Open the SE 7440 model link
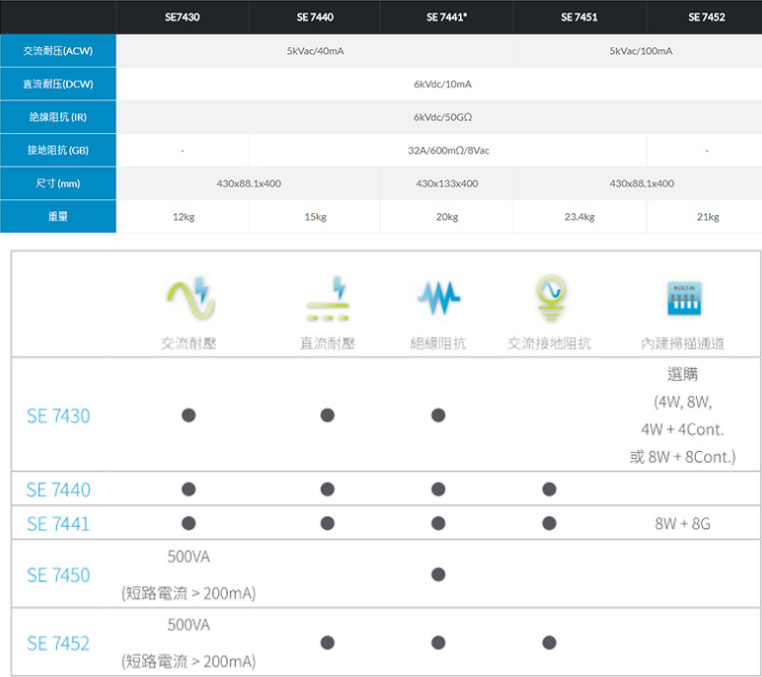The width and height of the screenshot is (762, 677). (x=58, y=489)
